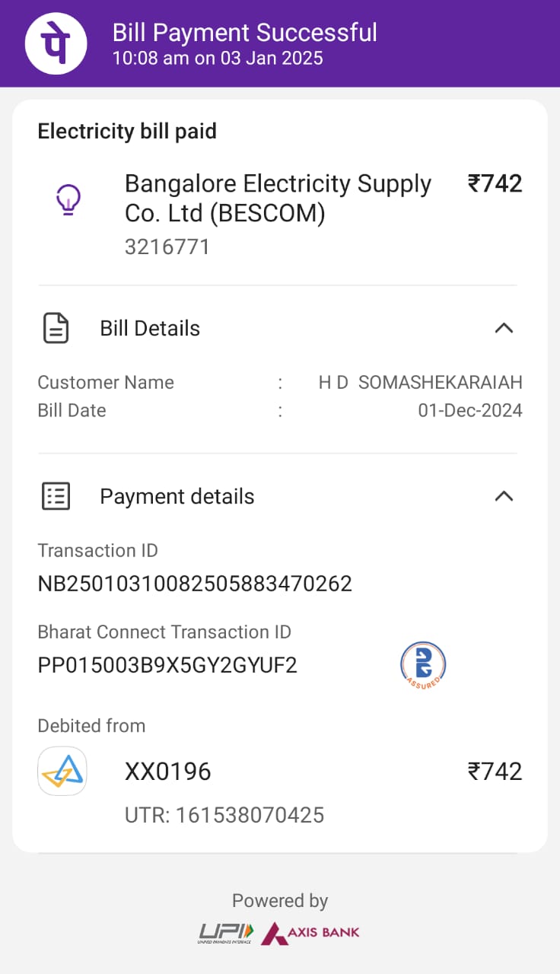Collapse the Payment details section chevron
The image size is (560, 974).
click(504, 496)
